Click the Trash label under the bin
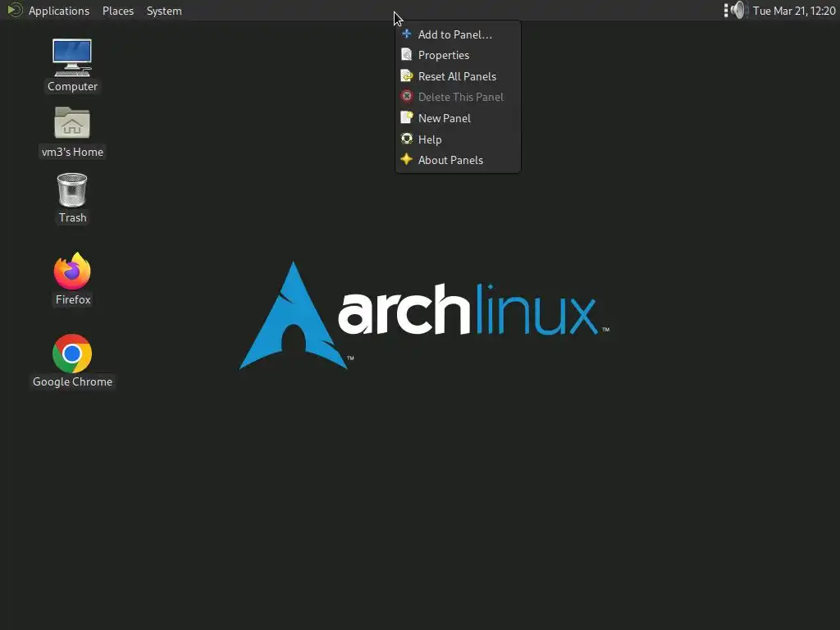This screenshot has height=630, width=840. point(72,217)
